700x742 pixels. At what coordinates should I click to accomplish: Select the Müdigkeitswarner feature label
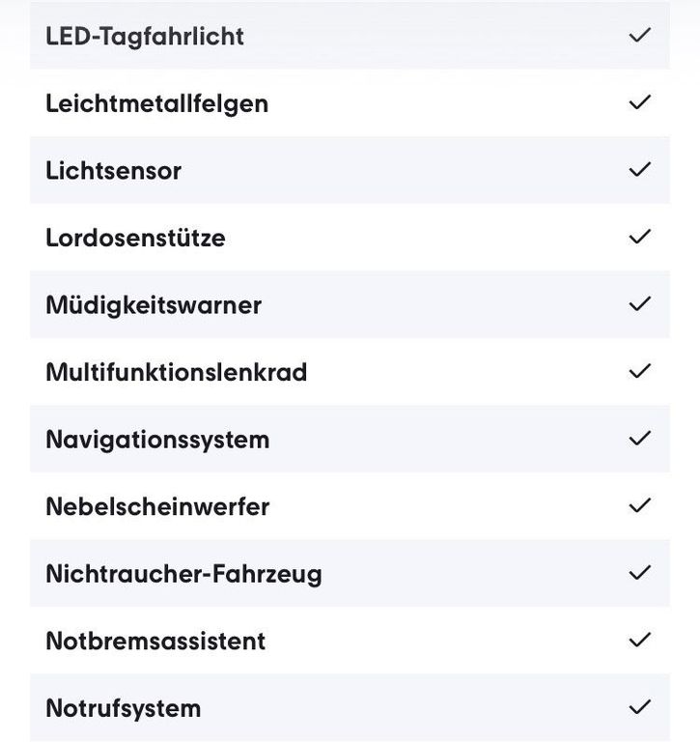154,305
